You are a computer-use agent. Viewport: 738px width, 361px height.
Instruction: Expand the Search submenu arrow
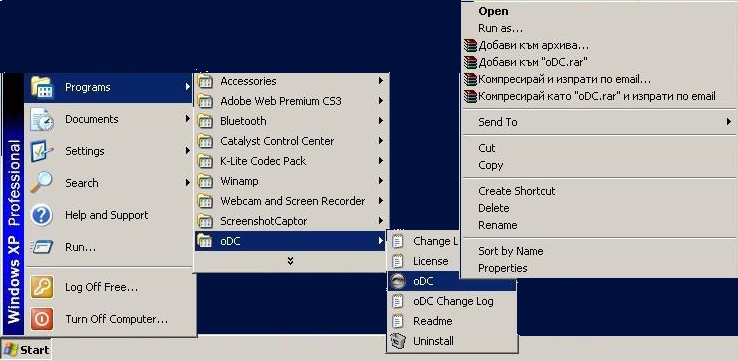[x=187, y=183]
